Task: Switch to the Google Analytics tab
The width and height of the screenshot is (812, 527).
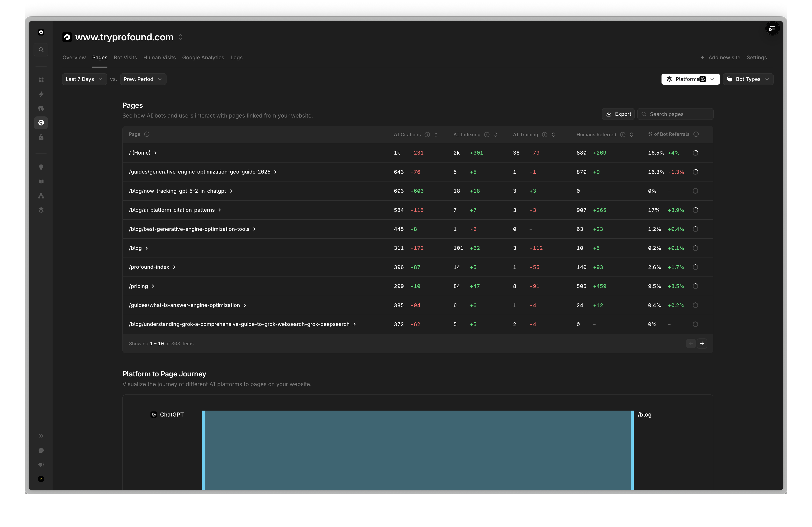Action: (203, 58)
